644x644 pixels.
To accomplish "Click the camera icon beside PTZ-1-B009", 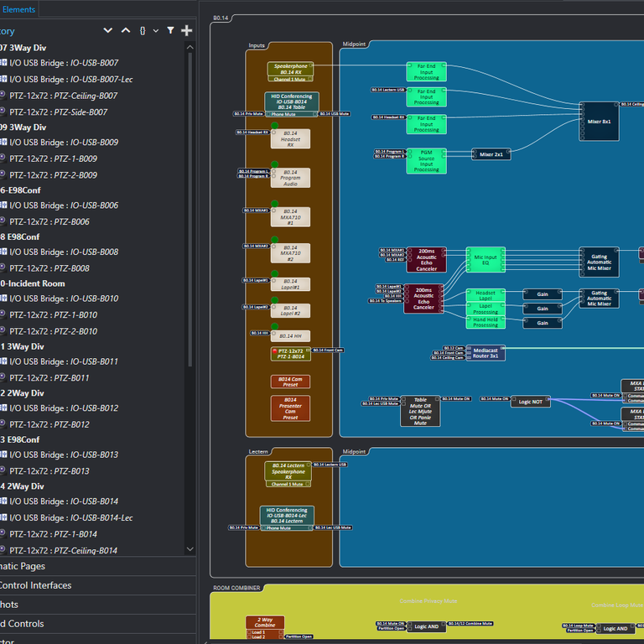I will tap(3, 158).
